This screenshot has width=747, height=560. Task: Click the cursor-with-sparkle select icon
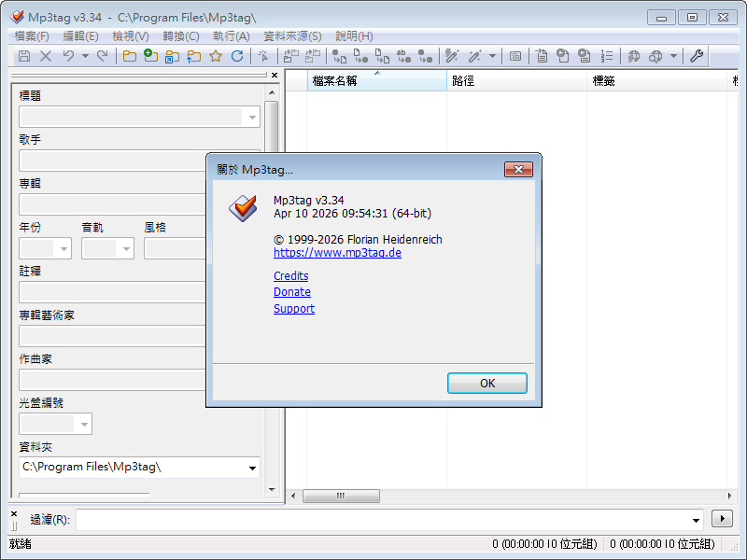point(263,56)
